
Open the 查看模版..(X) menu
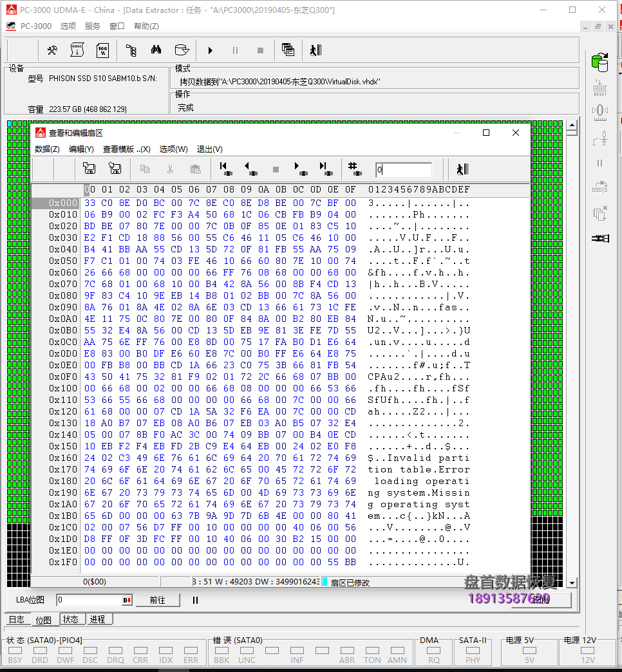coord(126,149)
